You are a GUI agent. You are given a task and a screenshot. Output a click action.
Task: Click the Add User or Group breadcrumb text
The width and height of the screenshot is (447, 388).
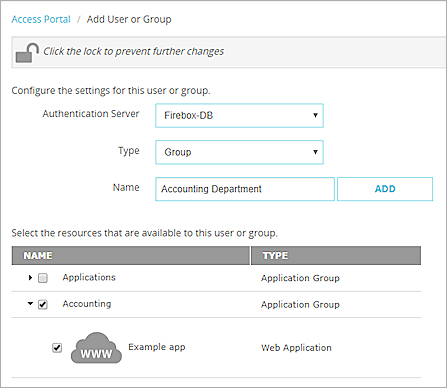coord(129,19)
